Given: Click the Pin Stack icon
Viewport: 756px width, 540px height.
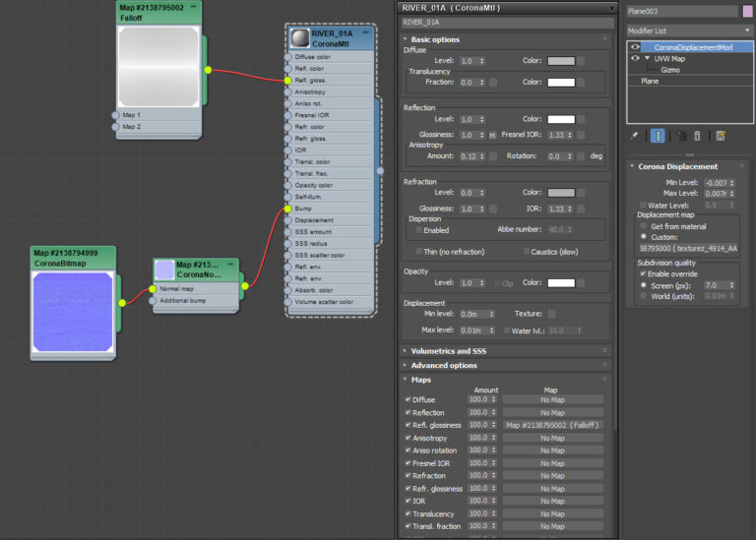Looking at the screenshot, I should [635, 136].
